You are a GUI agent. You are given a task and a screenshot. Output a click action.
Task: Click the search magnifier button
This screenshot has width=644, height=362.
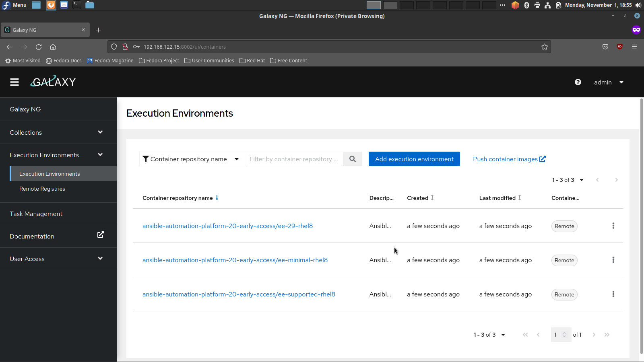coord(353,159)
